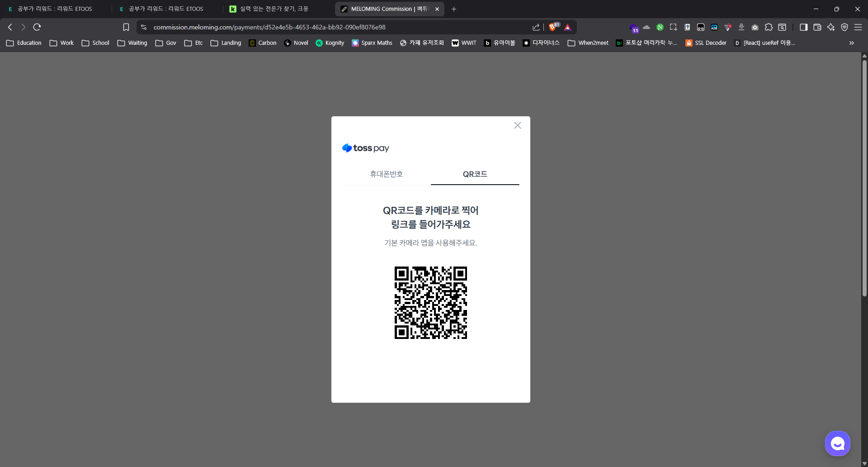Image resolution: width=868 pixels, height=467 pixels.
Task: Open Leo AI assistant sparkle icon
Action: click(x=831, y=27)
